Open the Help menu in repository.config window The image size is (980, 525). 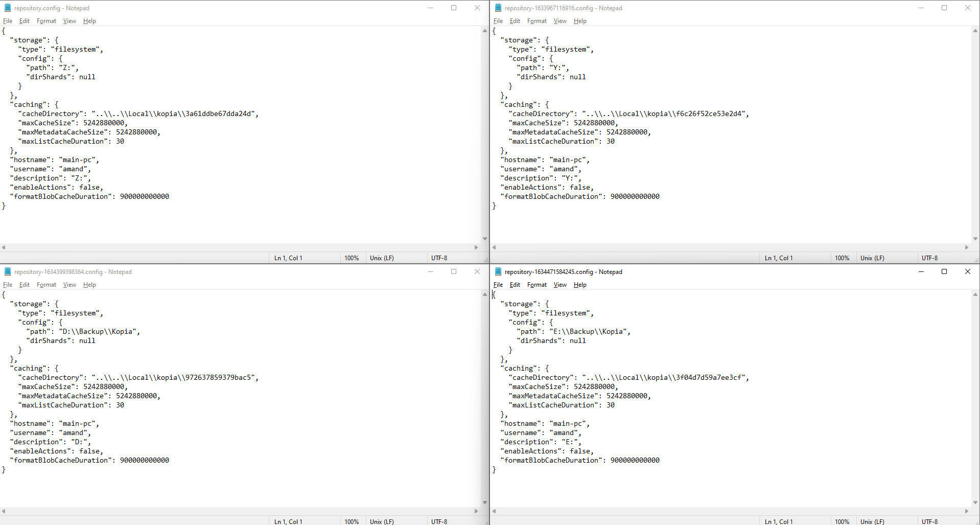pos(89,21)
